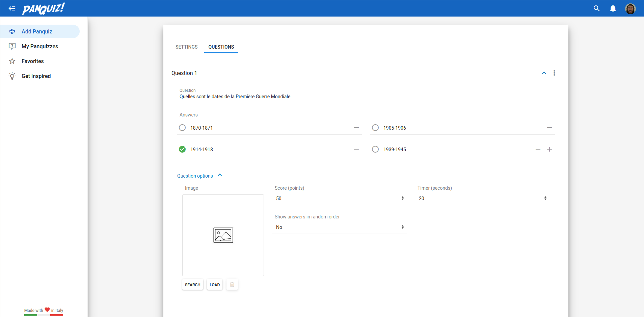Mark 1870-1871 as the correct answer
This screenshot has width=644, height=317.
click(x=182, y=128)
